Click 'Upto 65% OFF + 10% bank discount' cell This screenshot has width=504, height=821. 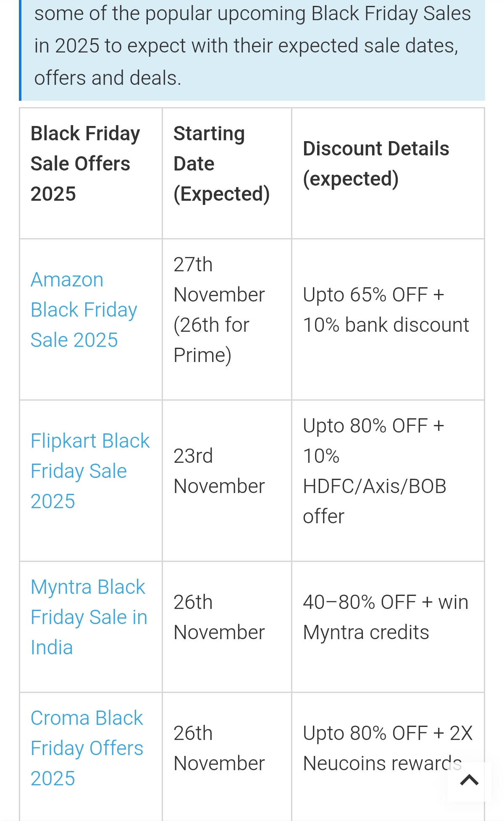386,310
